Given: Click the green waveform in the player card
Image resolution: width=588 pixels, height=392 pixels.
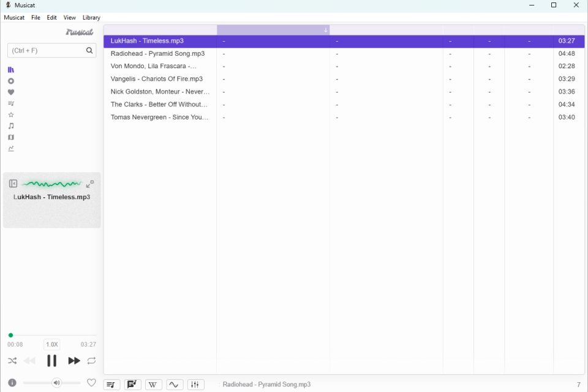Looking at the screenshot, I should pyautogui.click(x=51, y=184).
